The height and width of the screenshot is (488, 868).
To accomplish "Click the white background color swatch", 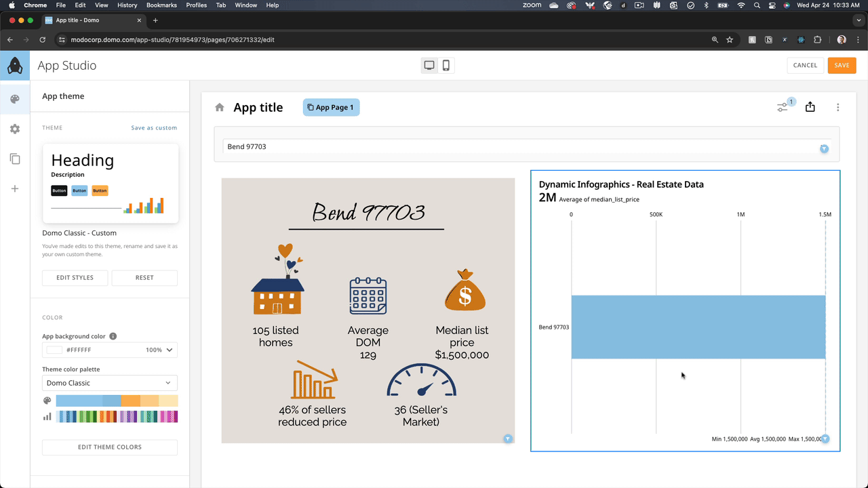I will [54, 350].
